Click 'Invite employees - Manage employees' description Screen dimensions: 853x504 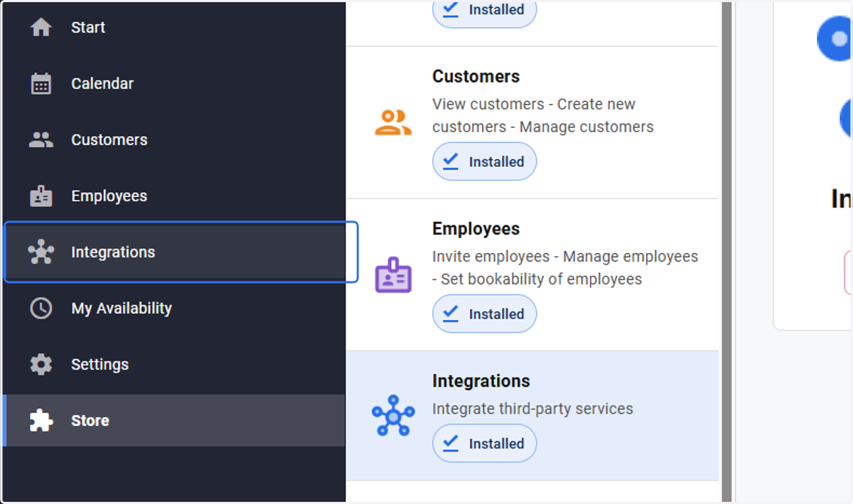565,268
